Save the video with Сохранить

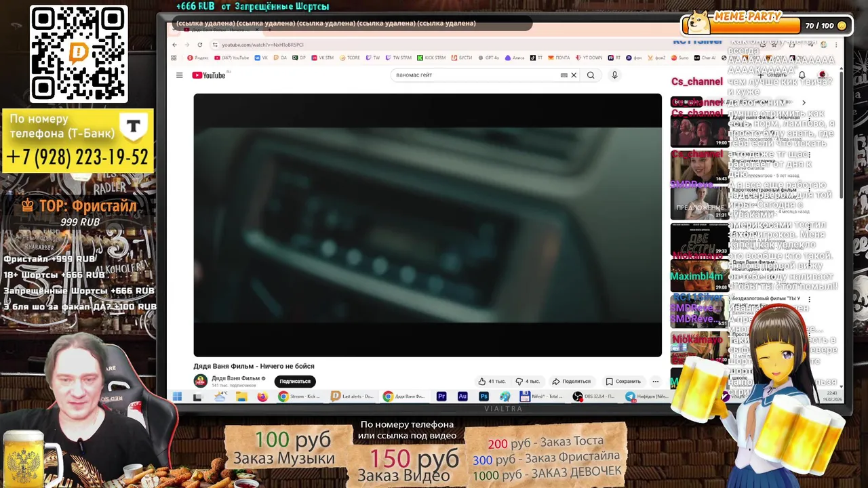click(x=623, y=381)
